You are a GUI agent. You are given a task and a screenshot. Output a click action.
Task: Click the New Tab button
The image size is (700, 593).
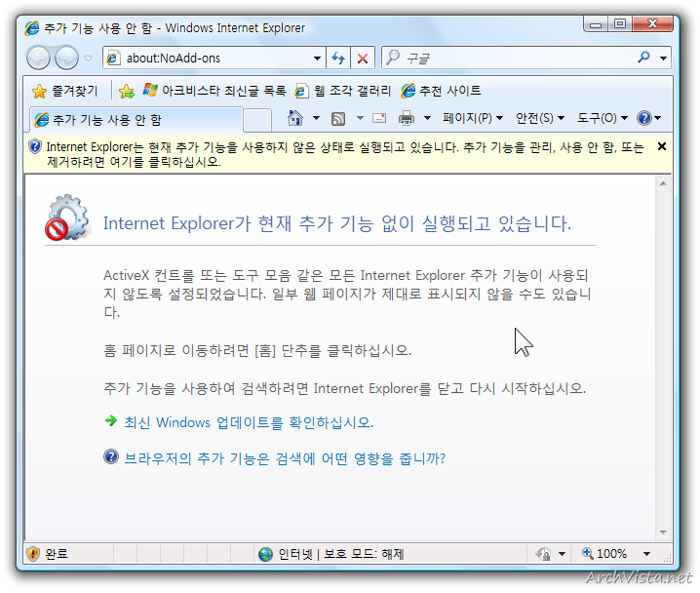pyautogui.click(x=257, y=120)
